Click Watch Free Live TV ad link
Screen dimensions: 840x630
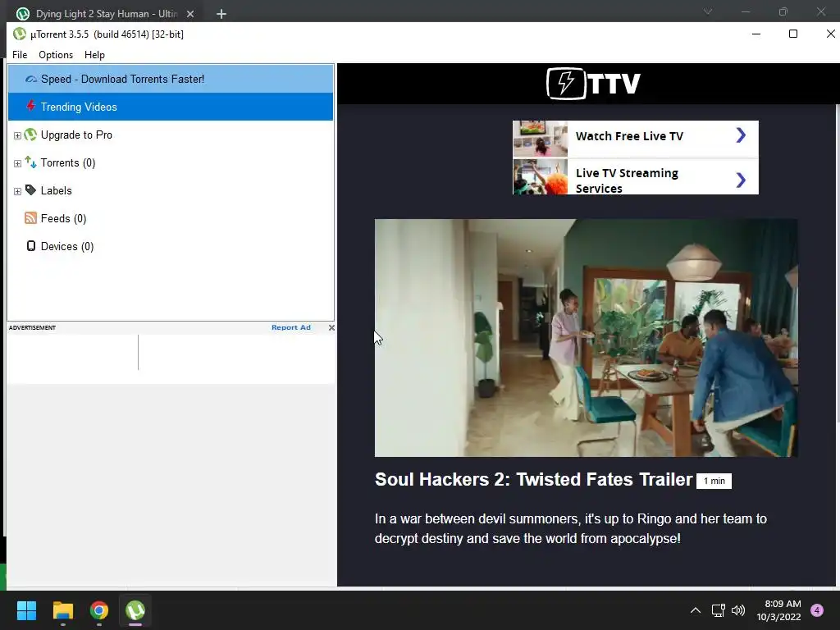tap(629, 136)
